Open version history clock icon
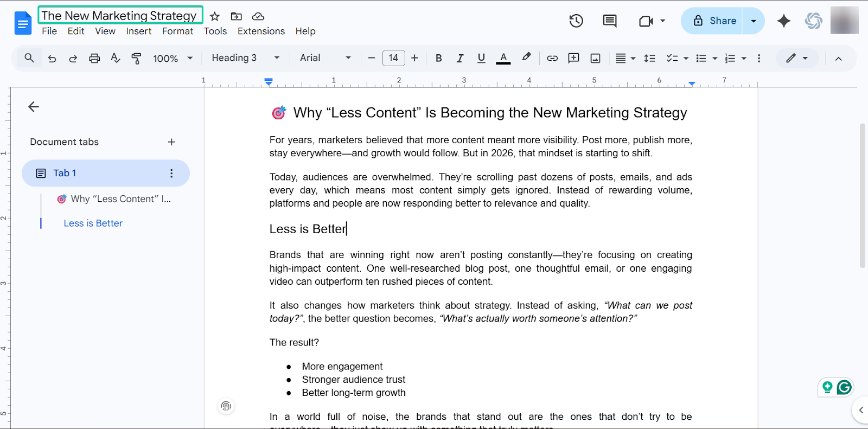The height and width of the screenshot is (429, 868). (576, 21)
